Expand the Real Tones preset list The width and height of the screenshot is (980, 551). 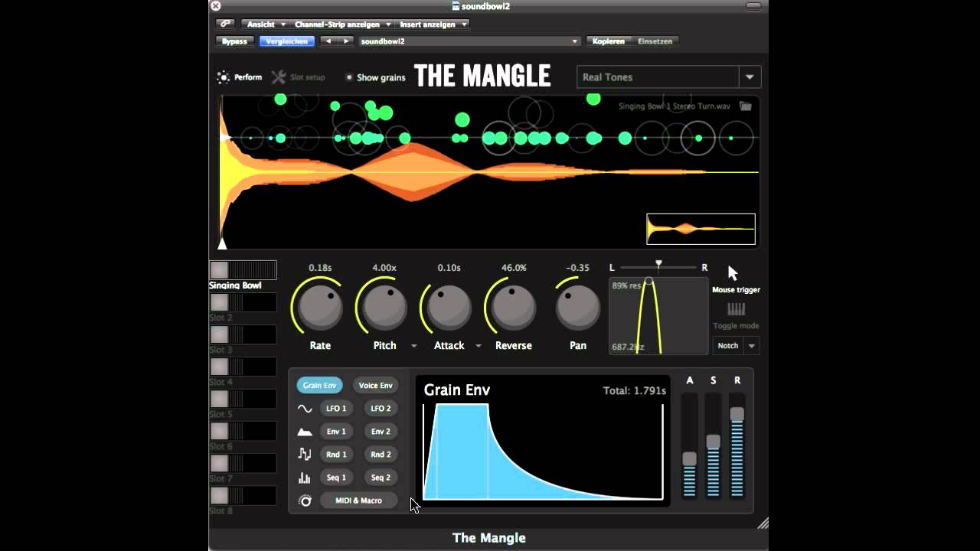point(750,77)
